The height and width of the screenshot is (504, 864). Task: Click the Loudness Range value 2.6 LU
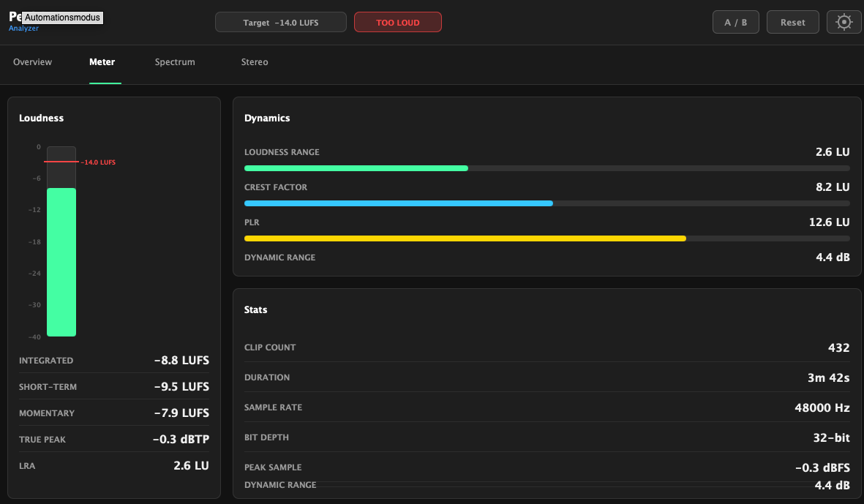[833, 152]
